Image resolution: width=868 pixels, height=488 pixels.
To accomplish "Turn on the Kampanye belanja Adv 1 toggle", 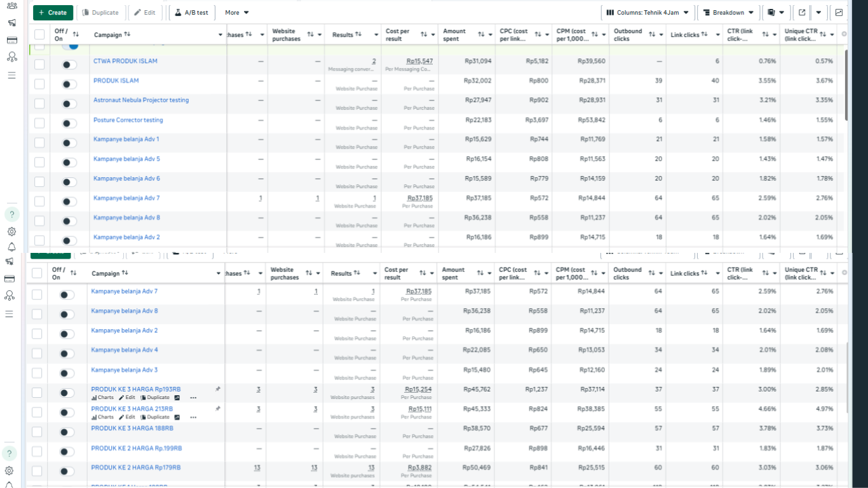I will point(68,142).
